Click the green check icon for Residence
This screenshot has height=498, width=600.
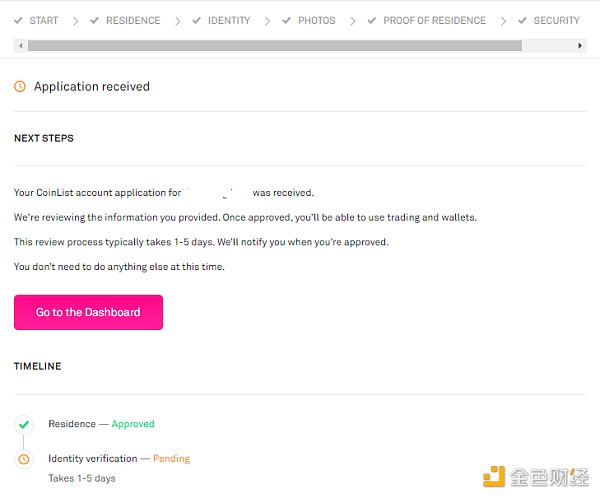(24, 424)
